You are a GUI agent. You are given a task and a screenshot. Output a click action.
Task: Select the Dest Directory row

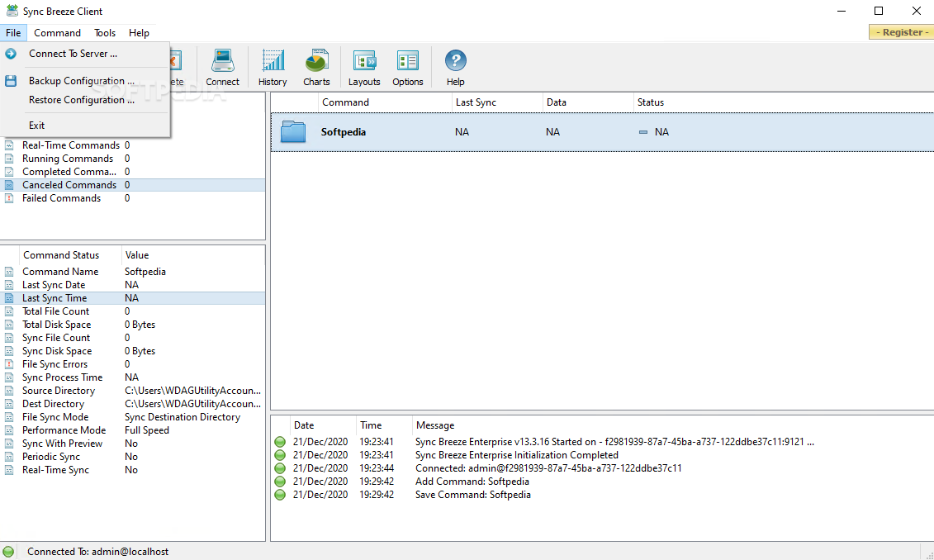(133, 404)
